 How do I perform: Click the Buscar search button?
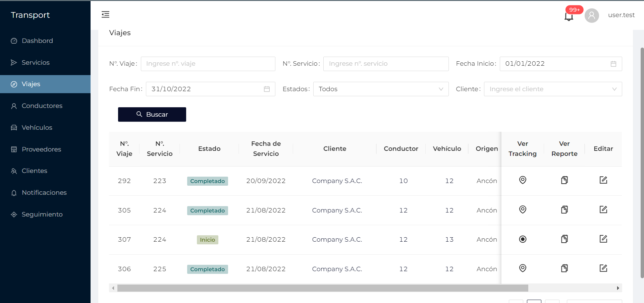click(x=152, y=114)
